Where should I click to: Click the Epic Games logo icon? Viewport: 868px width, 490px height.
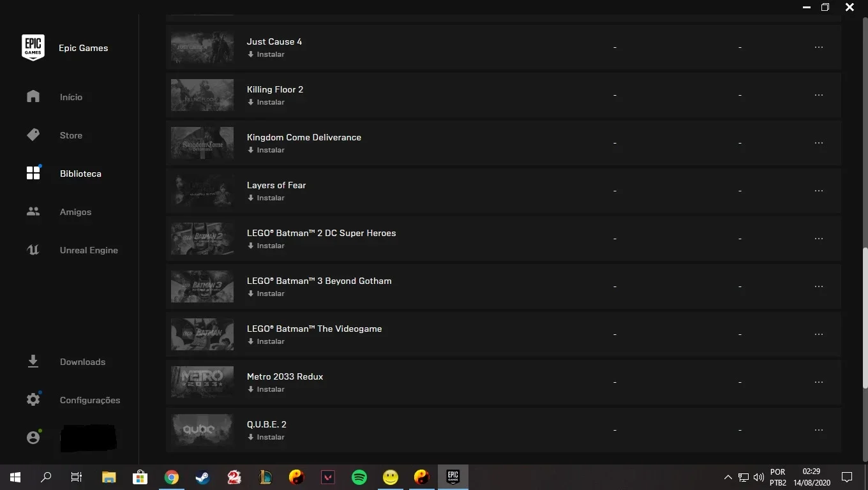click(33, 48)
